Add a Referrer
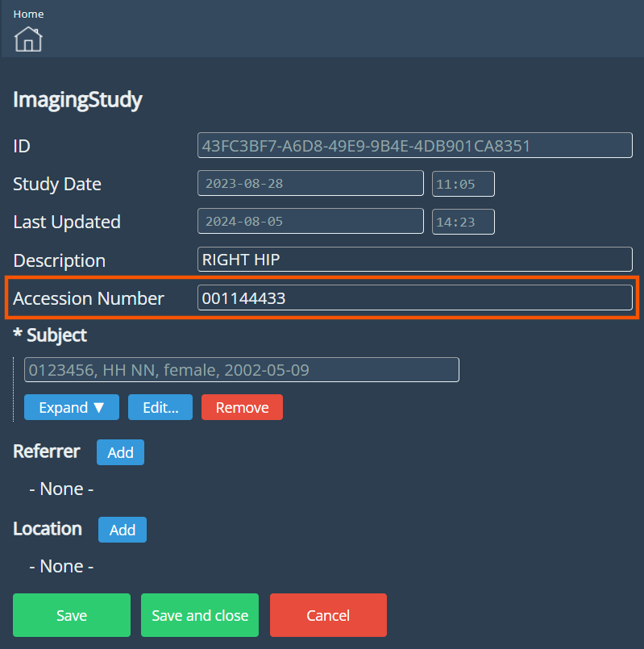This screenshot has height=649, width=644. pyautogui.click(x=120, y=452)
